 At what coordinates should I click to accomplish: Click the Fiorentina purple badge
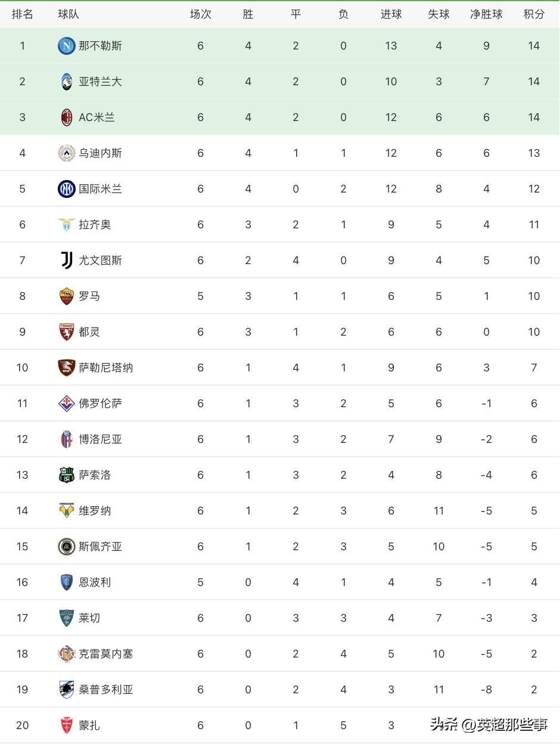click(67, 404)
